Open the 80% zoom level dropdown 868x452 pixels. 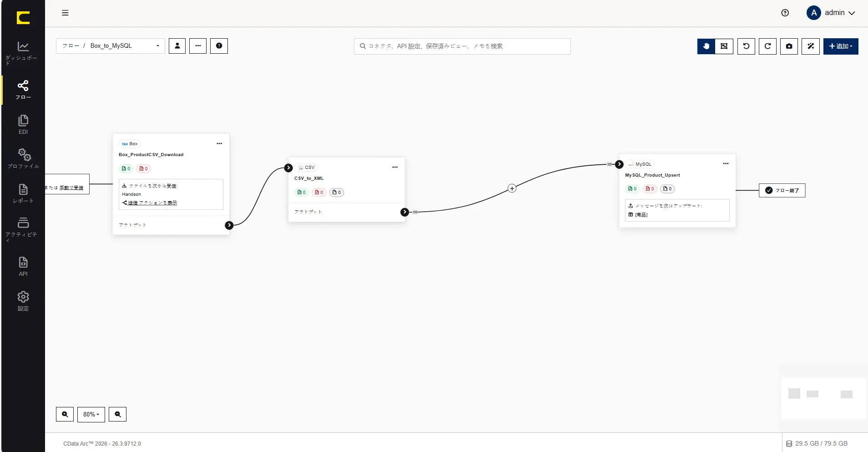pos(91,414)
